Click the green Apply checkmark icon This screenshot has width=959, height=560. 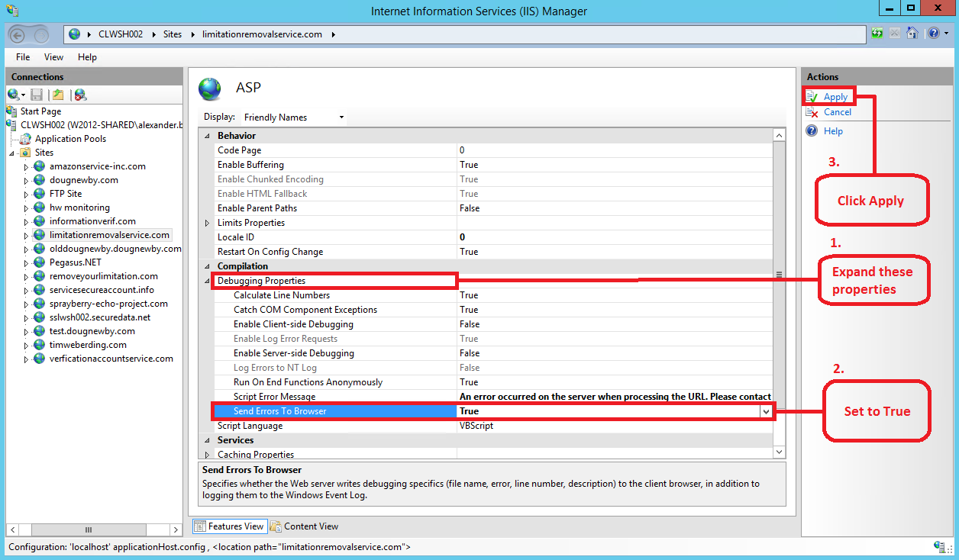coord(812,96)
